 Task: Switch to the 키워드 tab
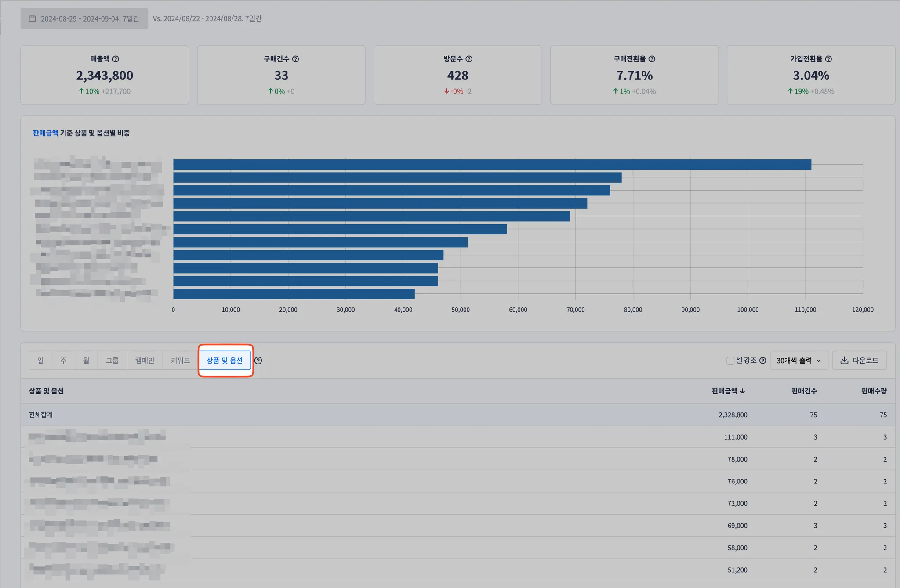180,361
